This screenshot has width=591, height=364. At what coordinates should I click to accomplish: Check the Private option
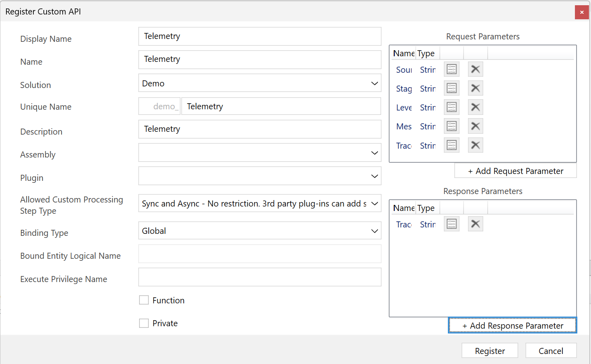(144, 323)
